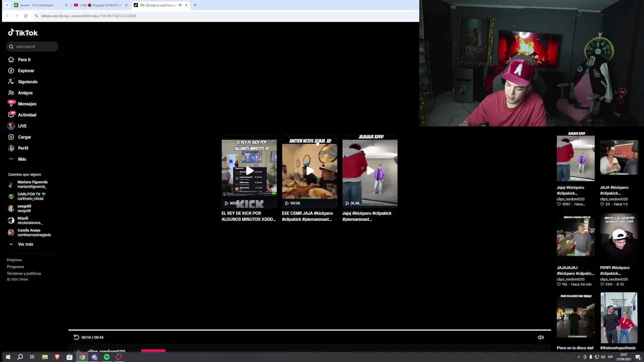Click the Cargar plus icon
The height and width of the screenshot is (362, 644).
(11, 137)
